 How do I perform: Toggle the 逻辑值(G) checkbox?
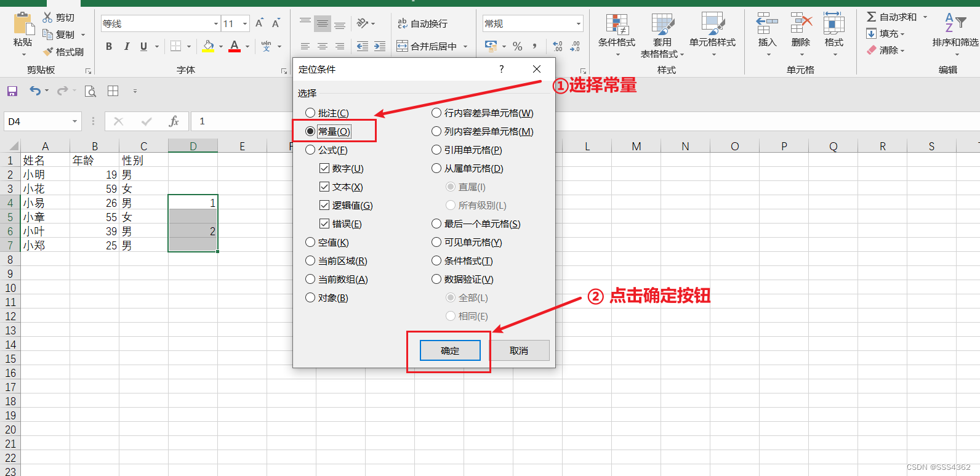324,205
